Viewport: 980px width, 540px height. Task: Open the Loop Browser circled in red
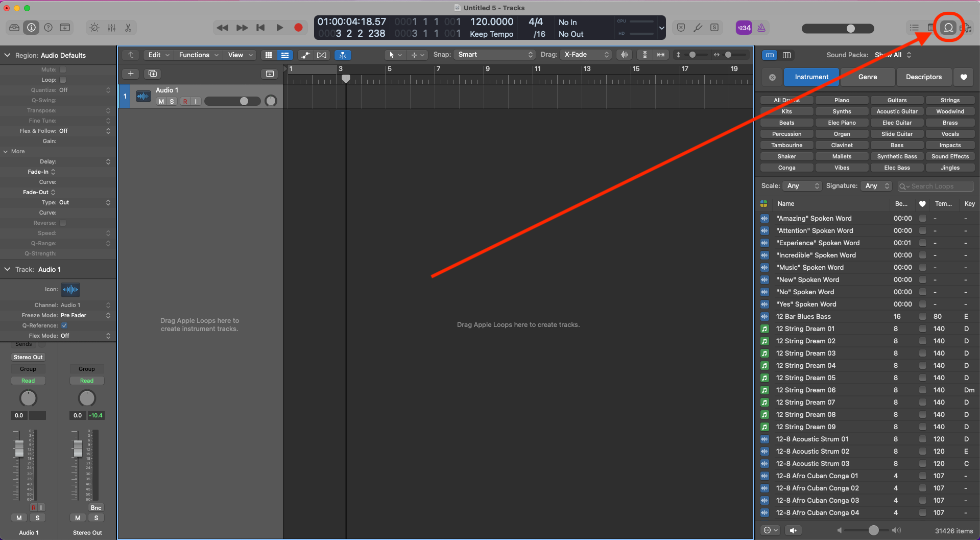tap(948, 28)
